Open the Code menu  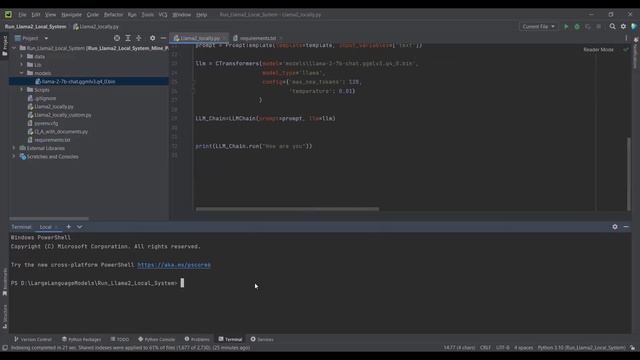click(93, 15)
